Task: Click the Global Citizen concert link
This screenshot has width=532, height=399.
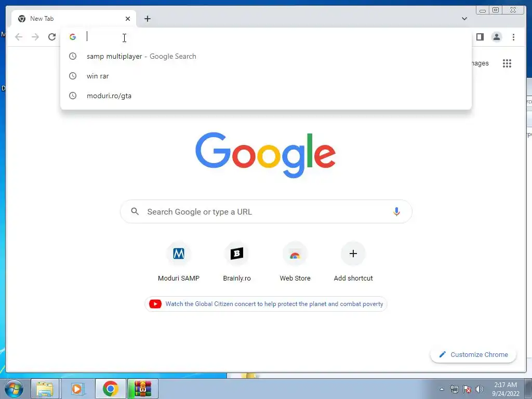Action: click(274, 304)
